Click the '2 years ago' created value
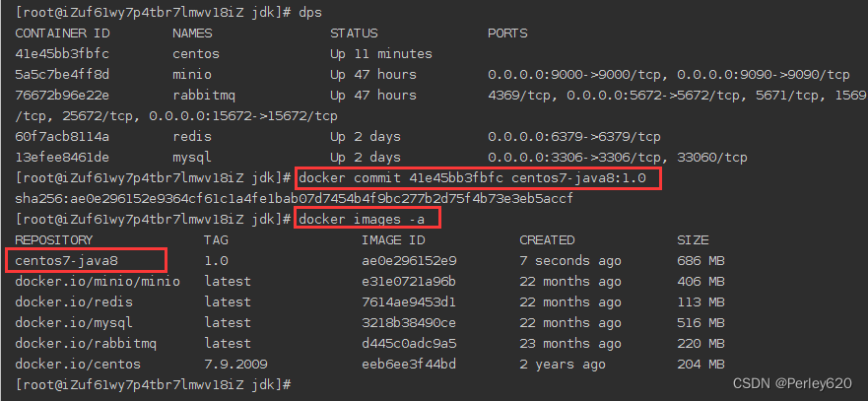 pos(563,365)
